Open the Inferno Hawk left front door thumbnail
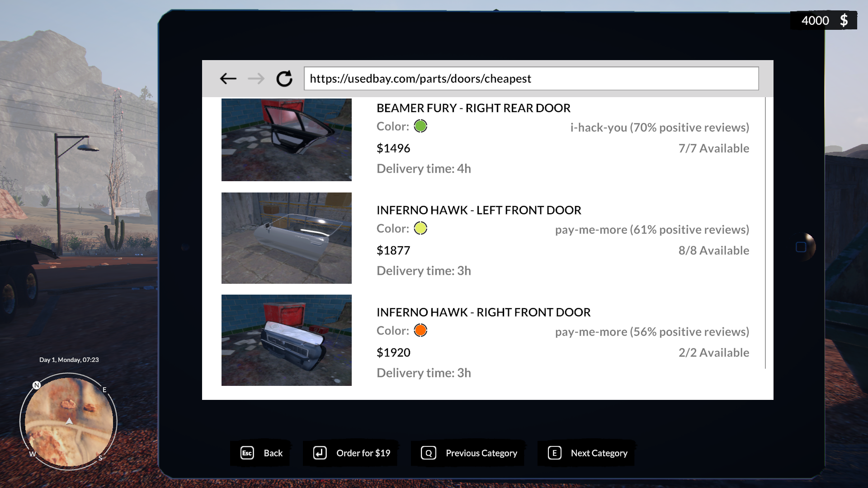The image size is (868, 488). click(x=287, y=238)
